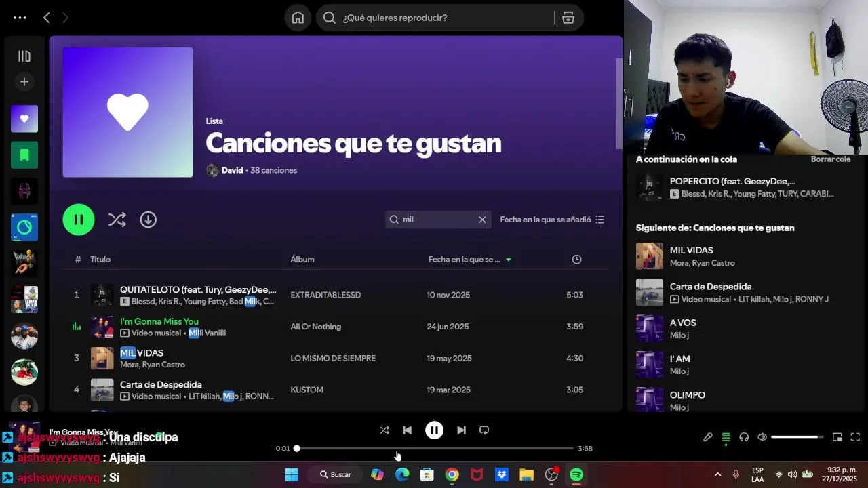Image resolution: width=868 pixels, height=488 pixels.
Task: Select MIL VIDAS in the queue panel
Action: coord(692,250)
